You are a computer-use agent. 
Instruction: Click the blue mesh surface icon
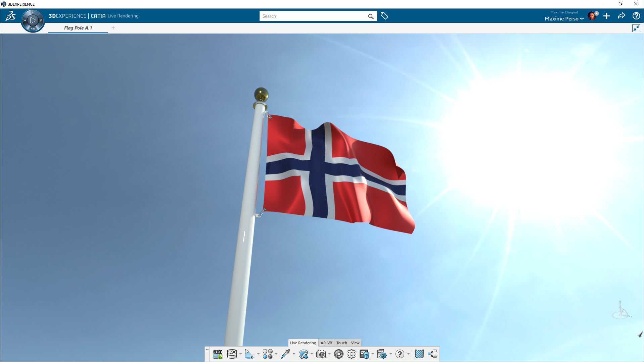[x=419, y=354]
